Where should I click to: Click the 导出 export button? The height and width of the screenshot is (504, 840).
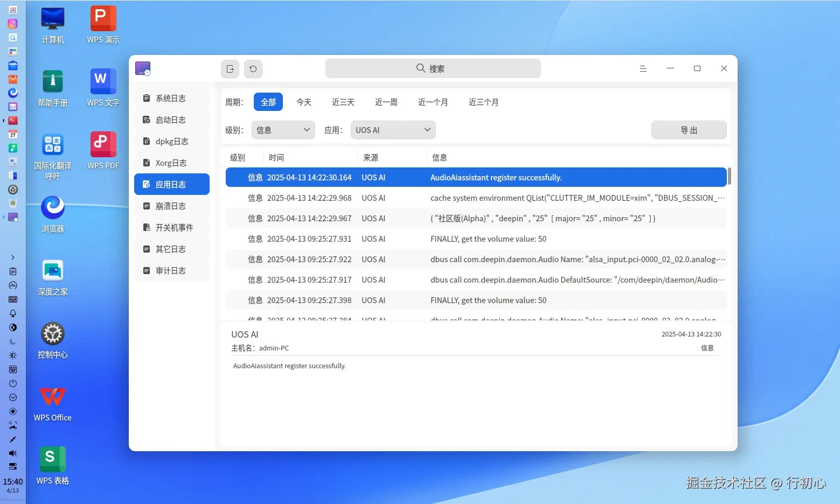(x=689, y=130)
